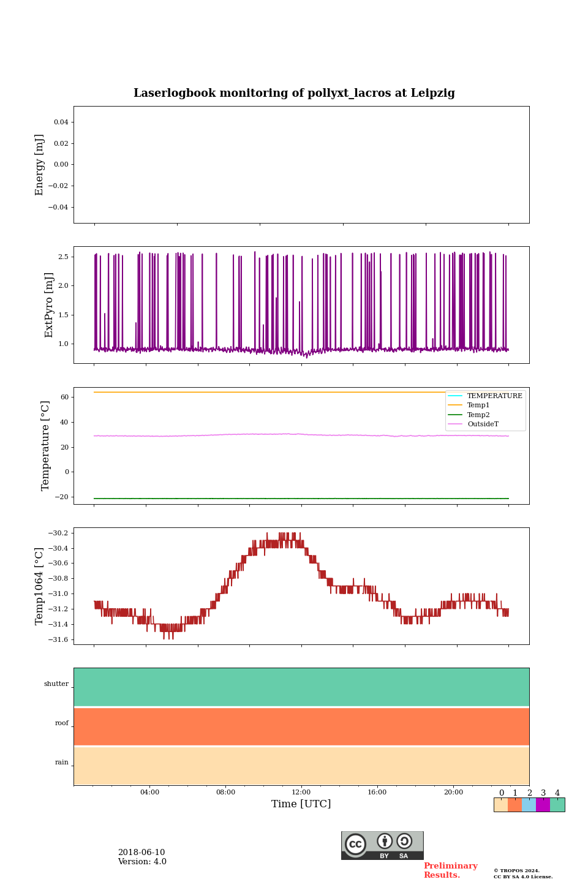Click the roof row label
The image size is (588, 882).
62,723
